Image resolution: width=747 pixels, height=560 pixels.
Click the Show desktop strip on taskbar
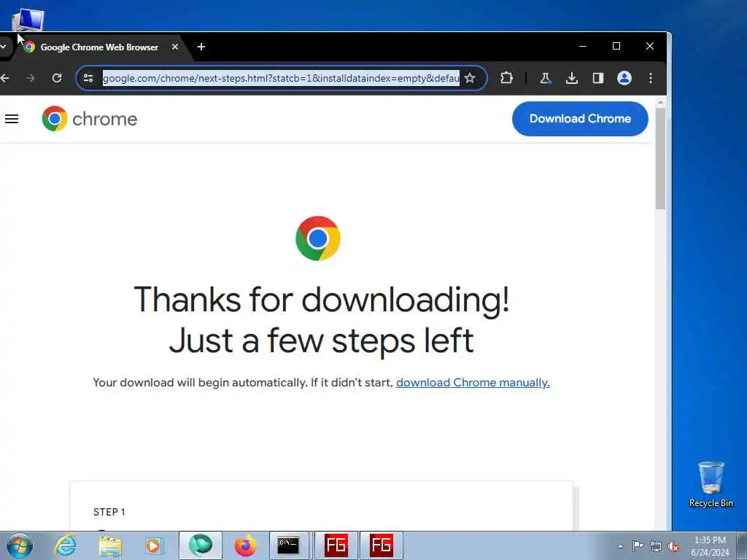[742, 545]
